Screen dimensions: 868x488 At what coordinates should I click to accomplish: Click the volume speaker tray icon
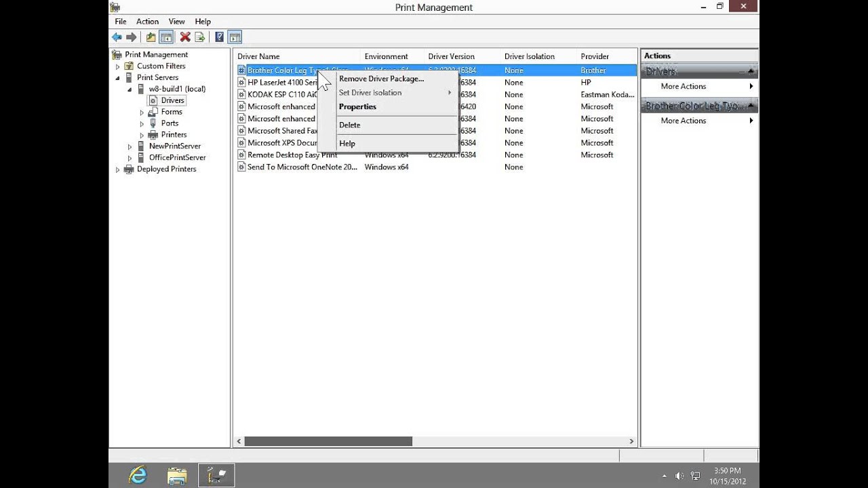[679, 476]
